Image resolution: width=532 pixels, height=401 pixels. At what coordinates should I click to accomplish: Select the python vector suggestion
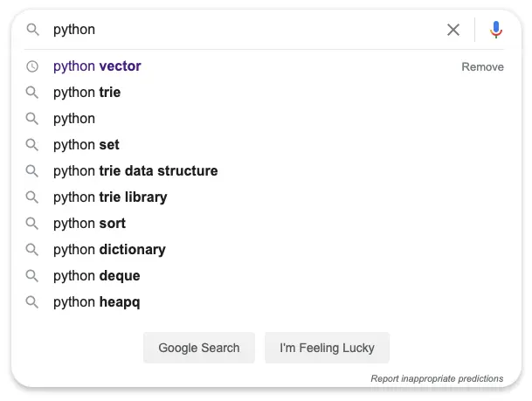(97, 66)
